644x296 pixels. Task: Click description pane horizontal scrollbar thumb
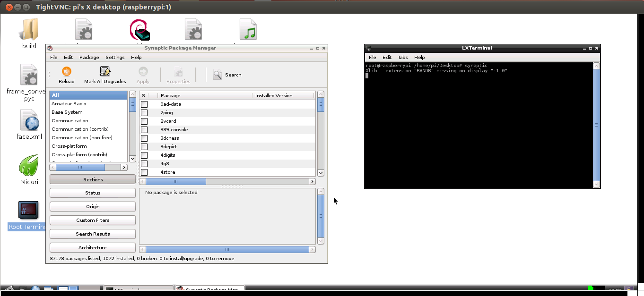click(227, 249)
